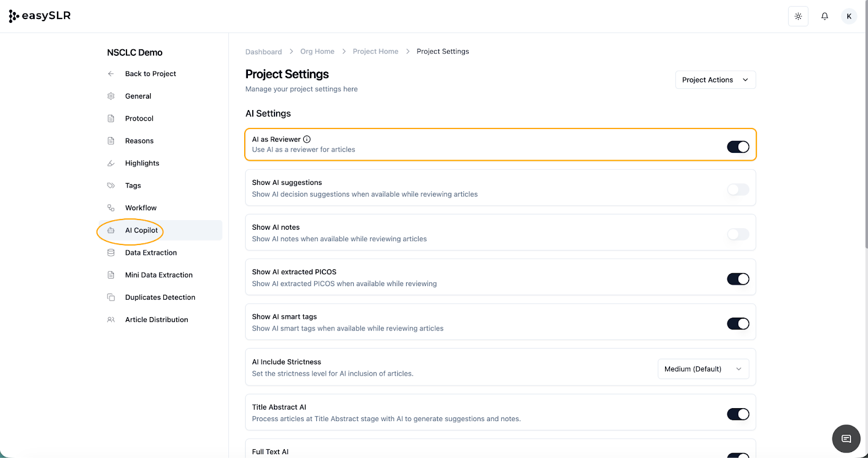
Task: Open the chat support bubble icon
Action: click(846, 438)
